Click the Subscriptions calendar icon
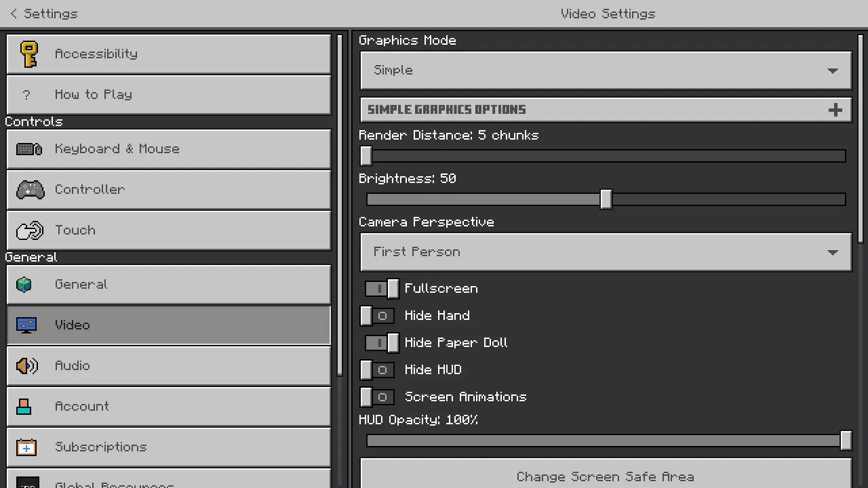This screenshot has width=868, height=488. tap(26, 447)
